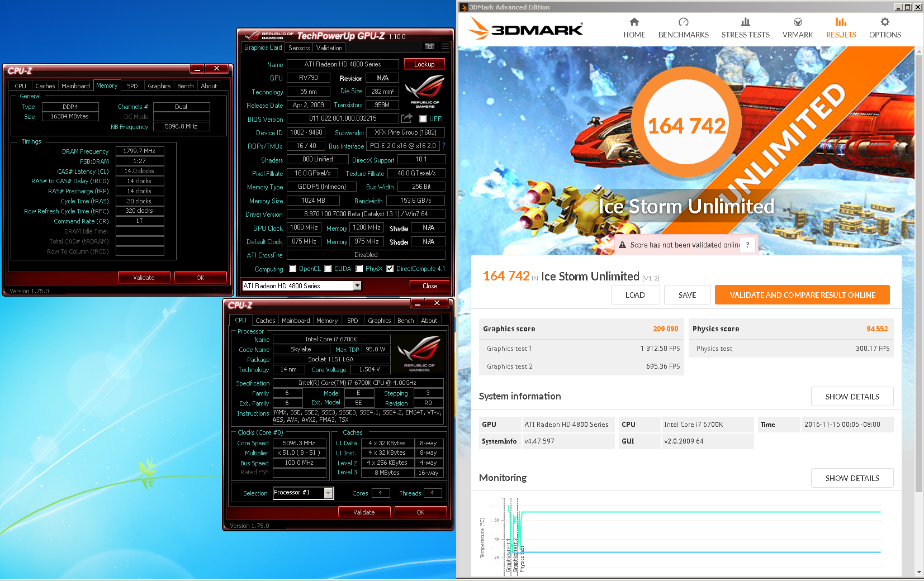Image resolution: width=924 pixels, height=581 pixels.
Task: Switch to Sensors tab in GPU-Z
Action: (299, 48)
